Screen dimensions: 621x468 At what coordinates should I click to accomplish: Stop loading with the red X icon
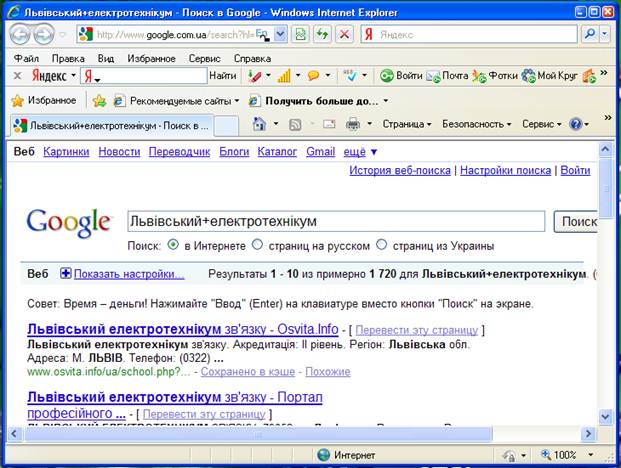pyautogui.click(x=344, y=34)
